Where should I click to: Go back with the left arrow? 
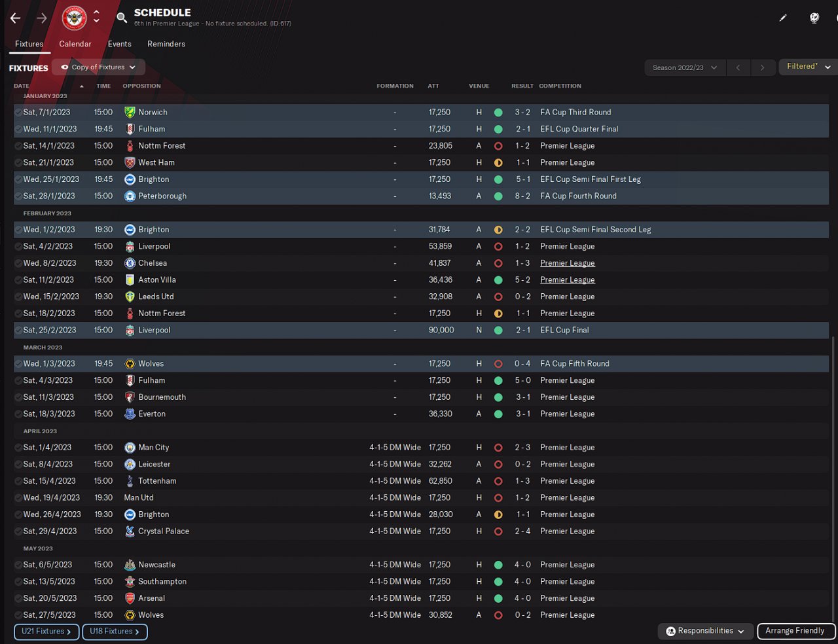click(16, 18)
